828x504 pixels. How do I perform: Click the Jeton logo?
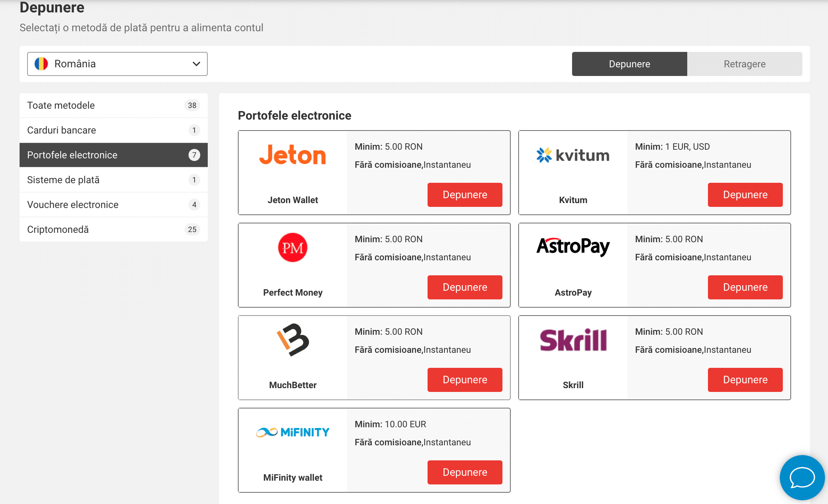pos(292,155)
